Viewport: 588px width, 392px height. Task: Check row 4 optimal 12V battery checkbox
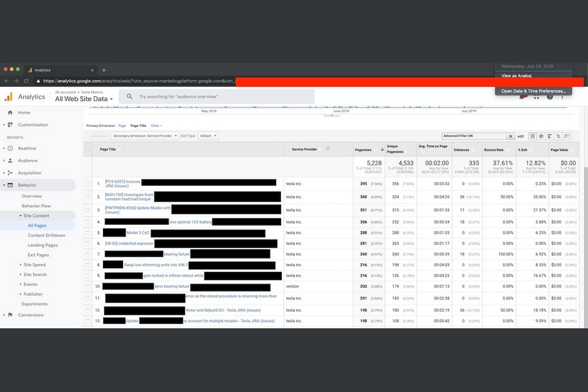pyautogui.click(x=88, y=222)
